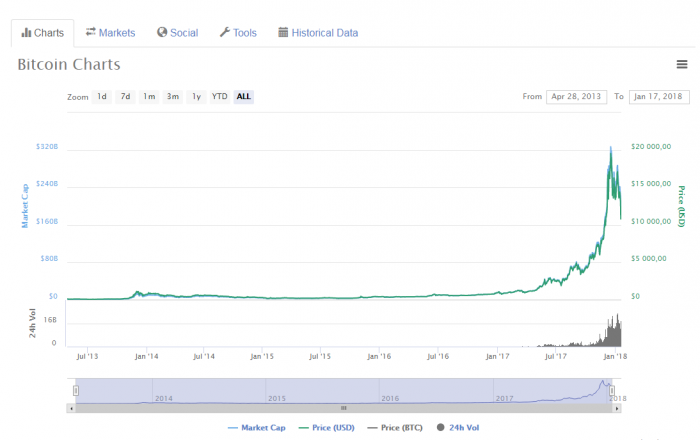The height and width of the screenshot is (440, 700).
Task: Set zoom range to 1y
Action: 196,96
